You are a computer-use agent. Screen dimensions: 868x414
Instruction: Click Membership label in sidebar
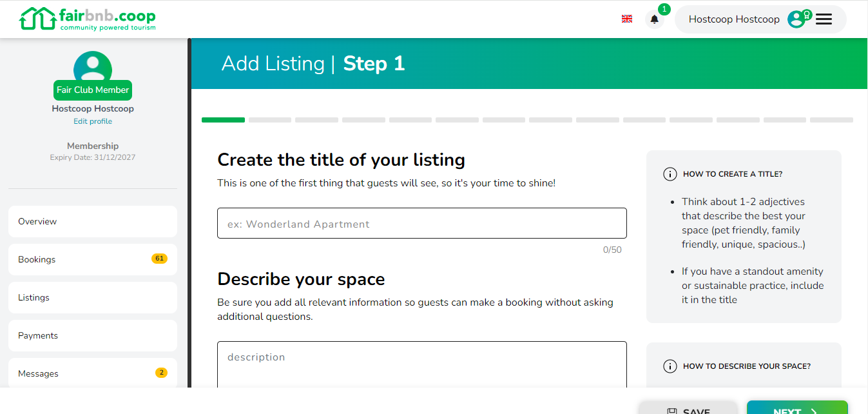tap(93, 146)
